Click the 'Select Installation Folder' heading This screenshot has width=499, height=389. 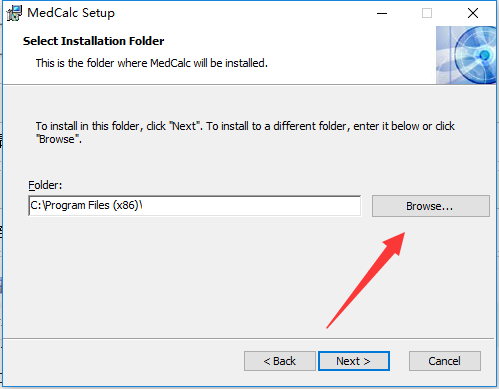pyautogui.click(x=94, y=41)
